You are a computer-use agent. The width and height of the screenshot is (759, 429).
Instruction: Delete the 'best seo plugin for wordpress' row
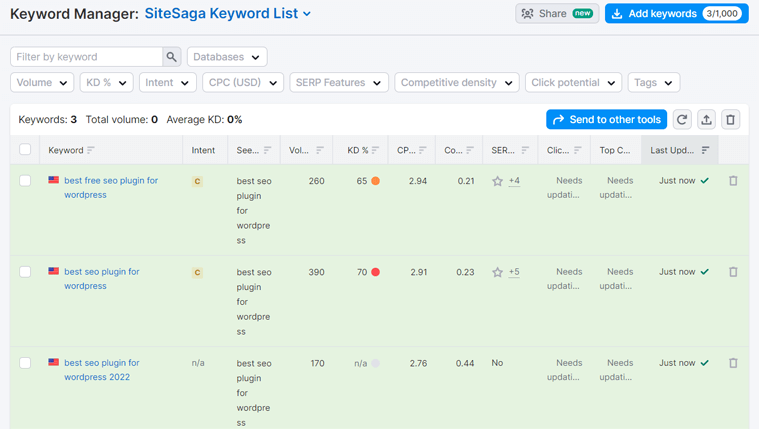[x=733, y=272]
